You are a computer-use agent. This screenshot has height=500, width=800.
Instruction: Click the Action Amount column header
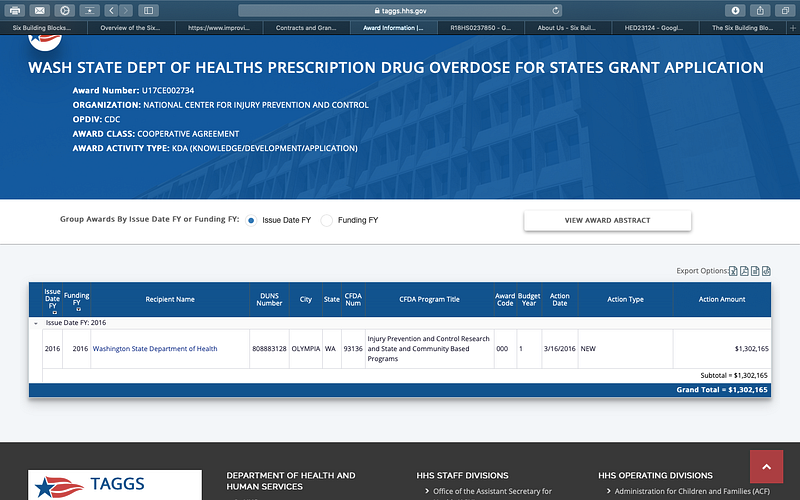(722, 299)
